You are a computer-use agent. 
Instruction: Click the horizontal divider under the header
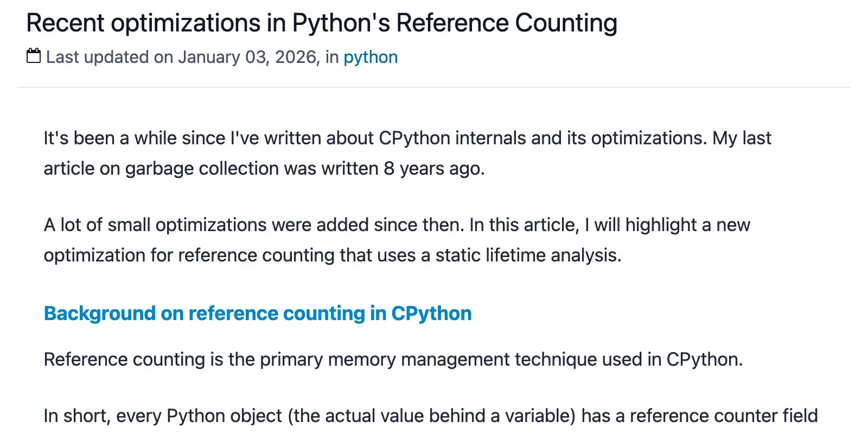tap(434, 87)
